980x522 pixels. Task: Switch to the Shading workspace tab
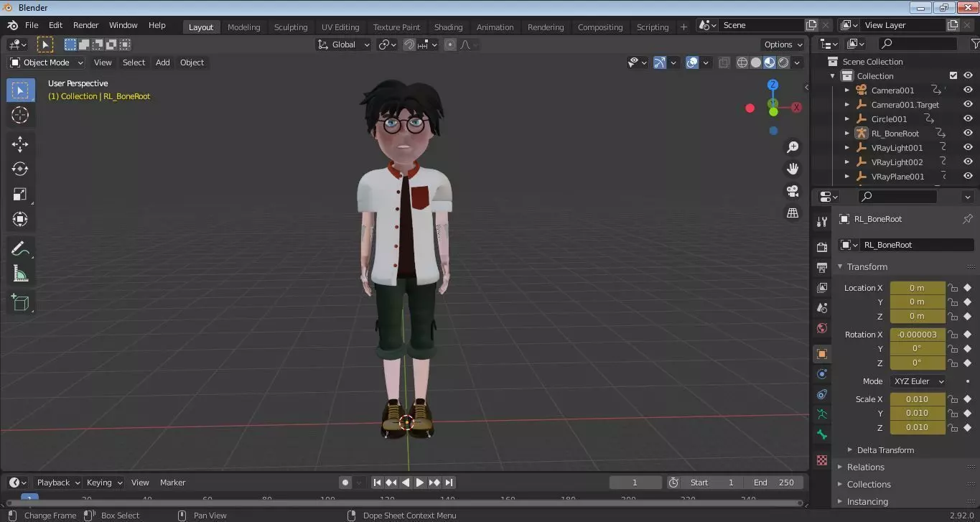pyautogui.click(x=448, y=27)
